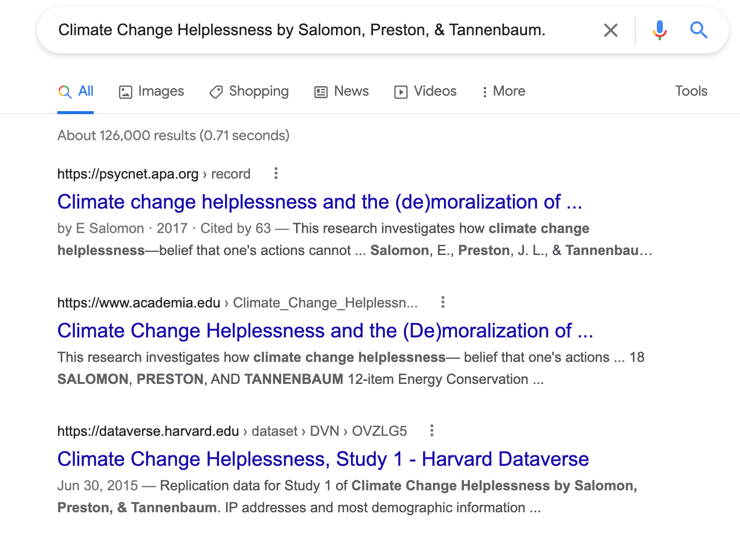Screen dimensions: 740x535
Task: Click the 'SALOMON, PRESTON, AND TANNENBAUM' snippet text
Action: pos(200,379)
